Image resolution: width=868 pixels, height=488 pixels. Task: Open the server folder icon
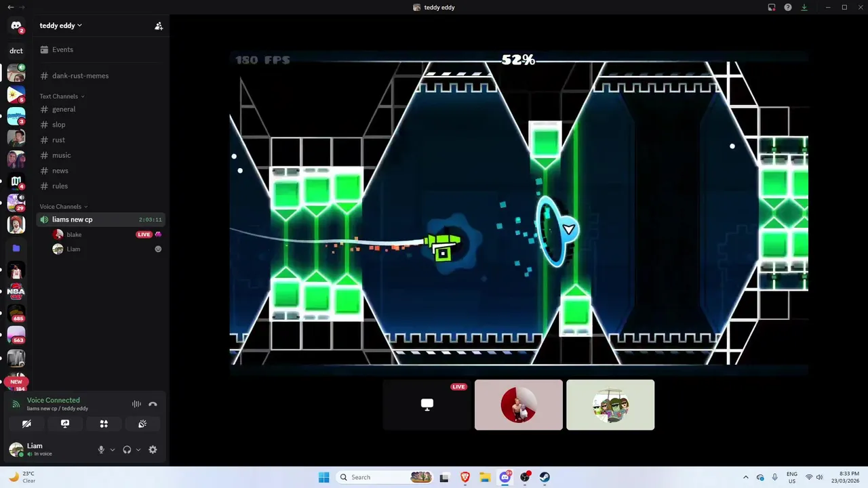click(x=16, y=248)
